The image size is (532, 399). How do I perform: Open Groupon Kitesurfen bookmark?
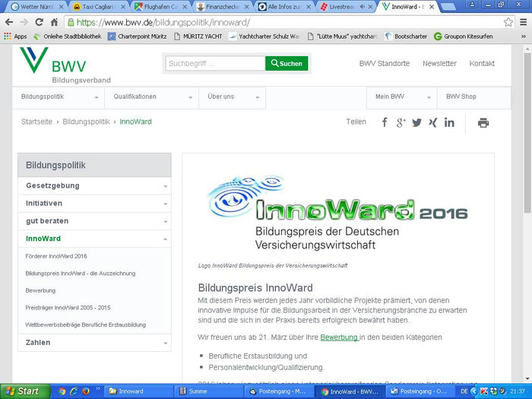[464, 36]
